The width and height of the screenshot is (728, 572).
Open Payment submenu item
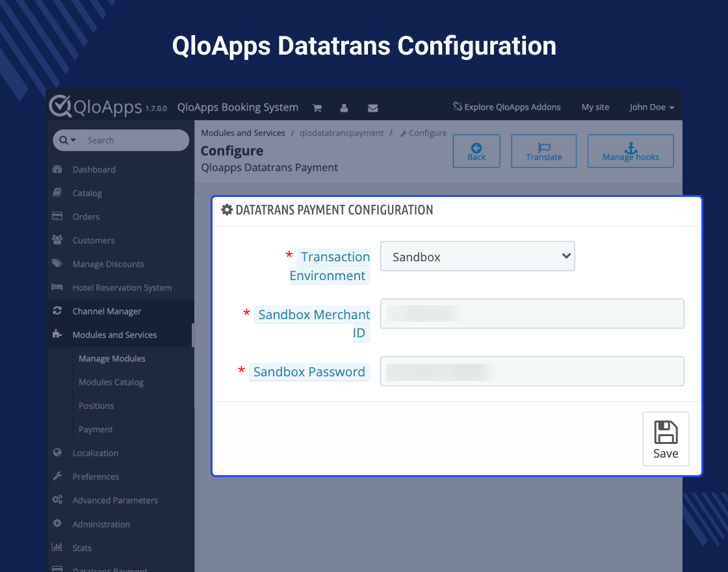pos(96,430)
